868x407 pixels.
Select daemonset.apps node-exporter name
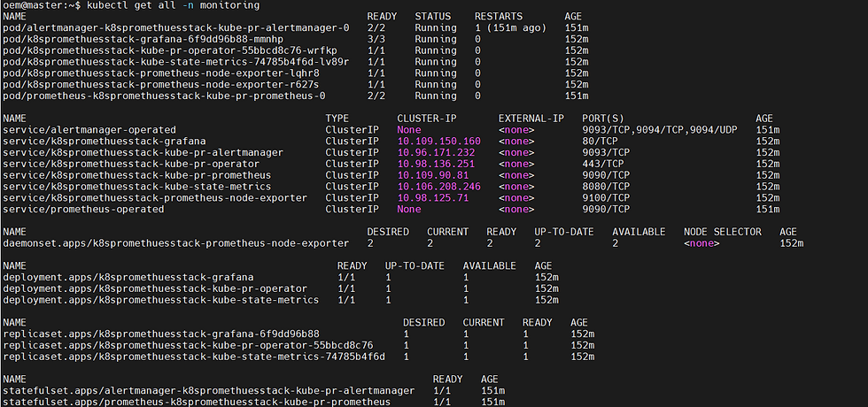[176, 243]
